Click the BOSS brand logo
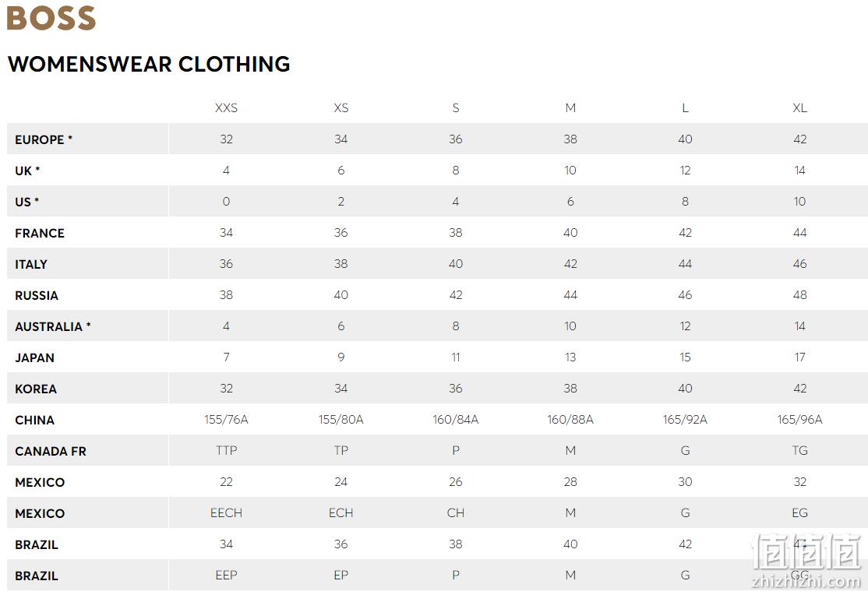This screenshot has width=868, height=595. pos(51,18)
